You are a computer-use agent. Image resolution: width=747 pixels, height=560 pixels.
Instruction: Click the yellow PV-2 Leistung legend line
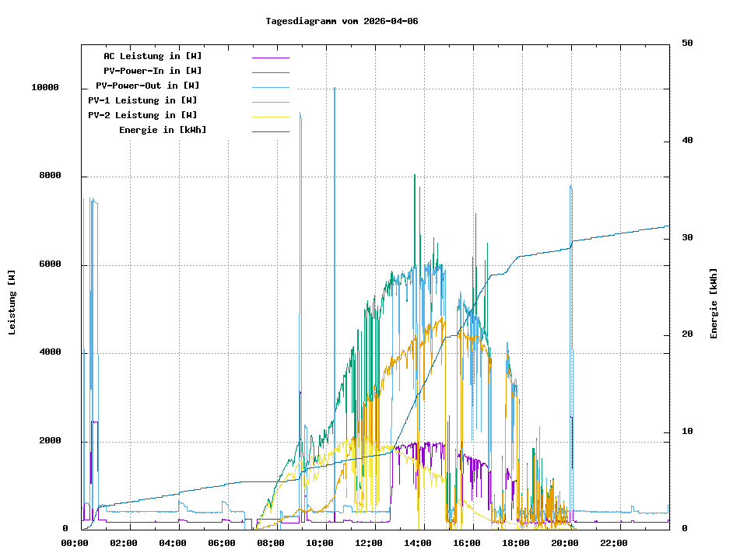tap(270, 117)
